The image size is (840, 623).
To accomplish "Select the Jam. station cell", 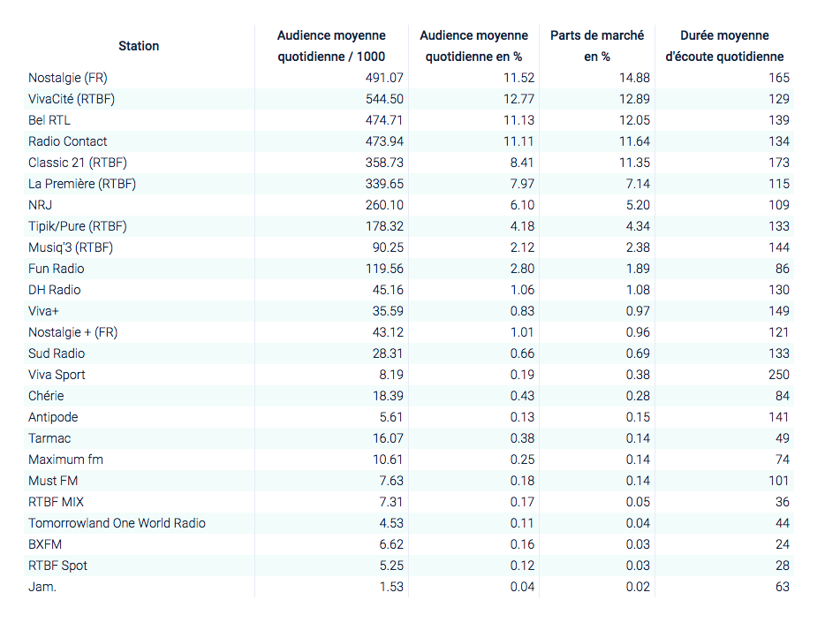I will click(42, 587).
